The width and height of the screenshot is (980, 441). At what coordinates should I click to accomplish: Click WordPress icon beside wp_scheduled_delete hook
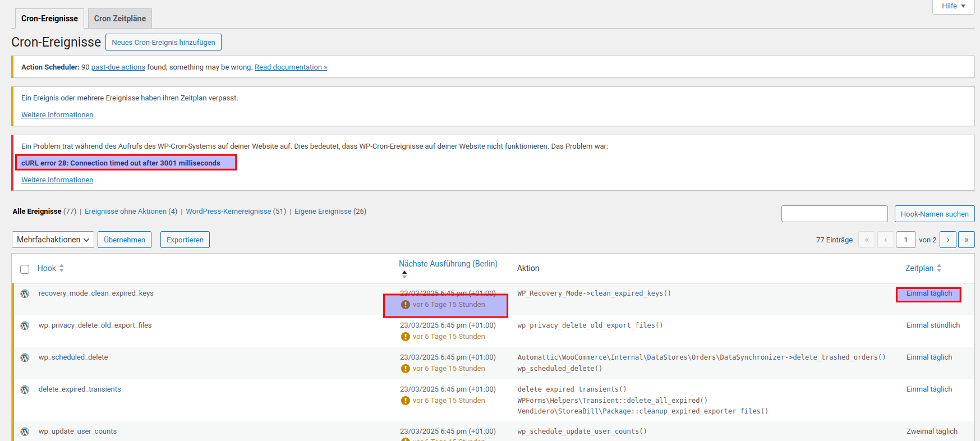click(x=25, y=357)
